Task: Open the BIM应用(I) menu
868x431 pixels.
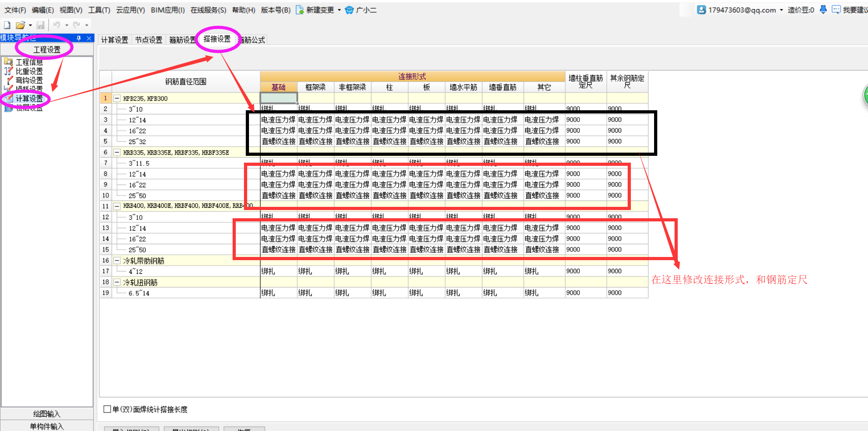Action: pos(168,10)
